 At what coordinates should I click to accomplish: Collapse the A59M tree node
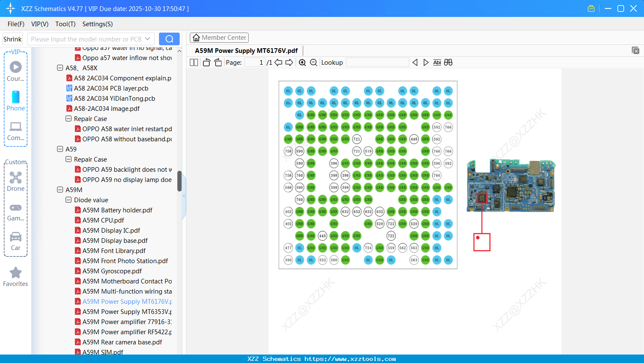point(60,190)
